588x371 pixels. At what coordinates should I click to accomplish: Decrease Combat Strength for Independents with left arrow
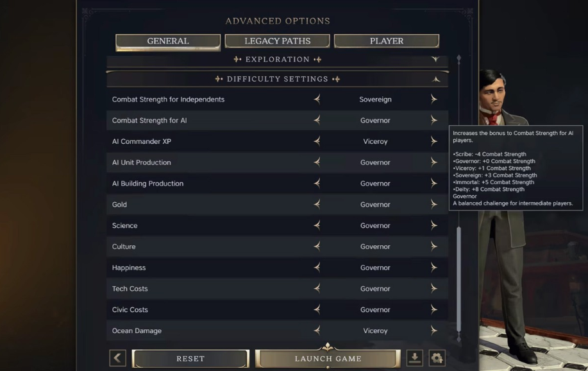pyautogui.click(x=317, y=99)
